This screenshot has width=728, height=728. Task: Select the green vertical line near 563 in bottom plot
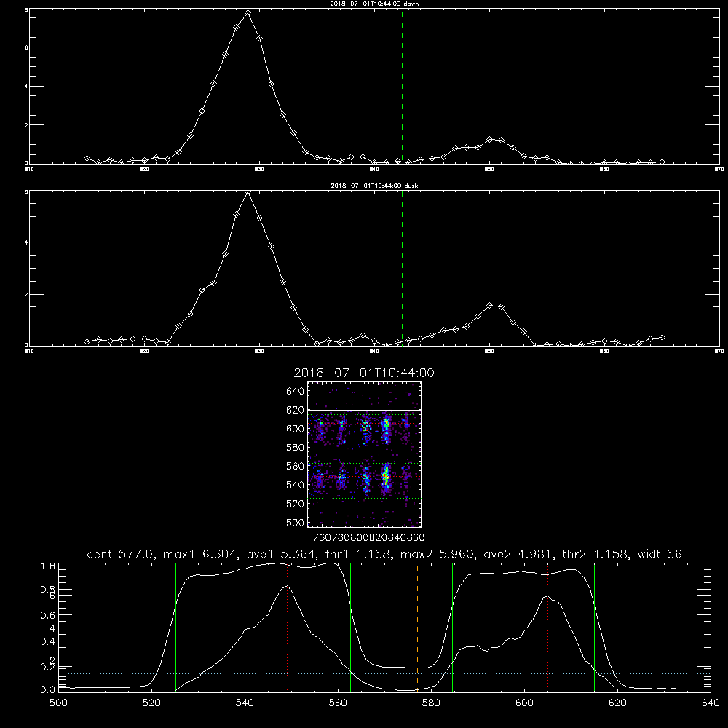(351, 627)
